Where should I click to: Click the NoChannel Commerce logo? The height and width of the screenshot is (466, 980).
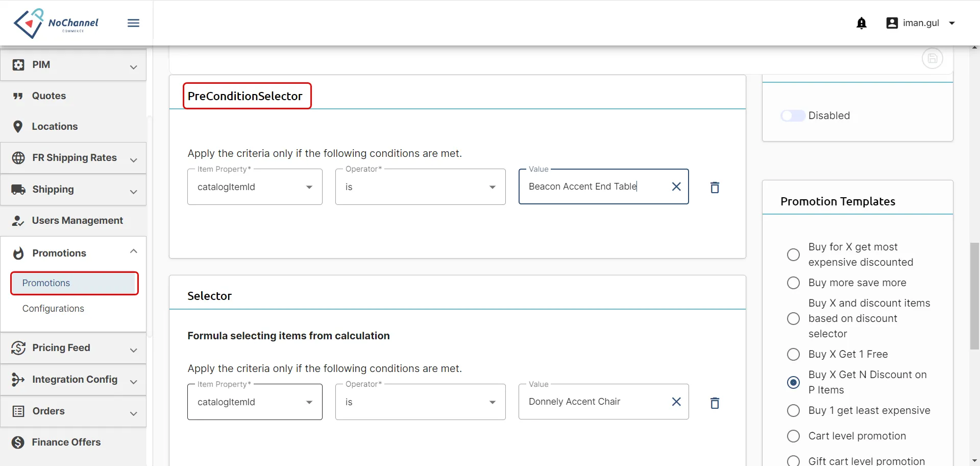56,23
